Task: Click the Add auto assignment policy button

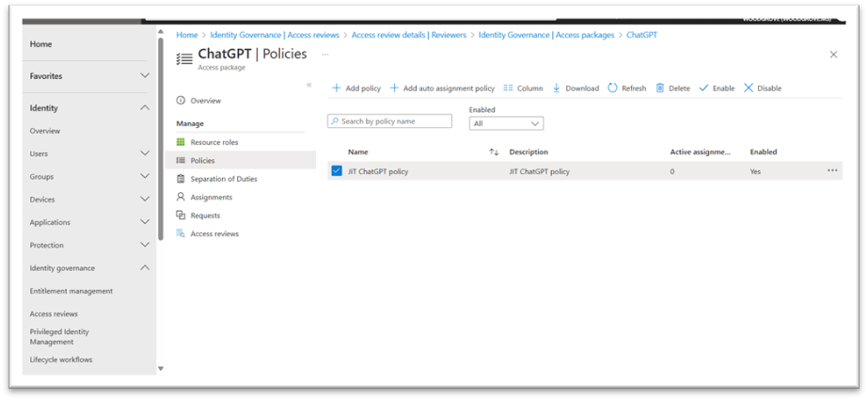Action: coord(442,88)
